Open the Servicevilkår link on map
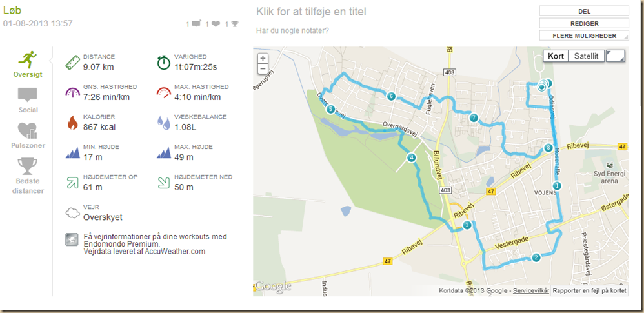Image resolution: width=644 pixels, height=313 pixels. [x=531, y=291]
